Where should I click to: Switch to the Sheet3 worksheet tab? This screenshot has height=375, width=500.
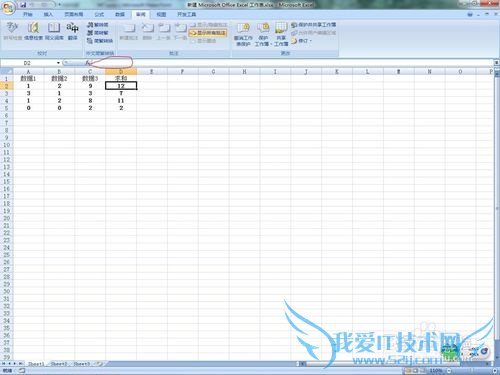pyautogui.click(x=82, y=364)
